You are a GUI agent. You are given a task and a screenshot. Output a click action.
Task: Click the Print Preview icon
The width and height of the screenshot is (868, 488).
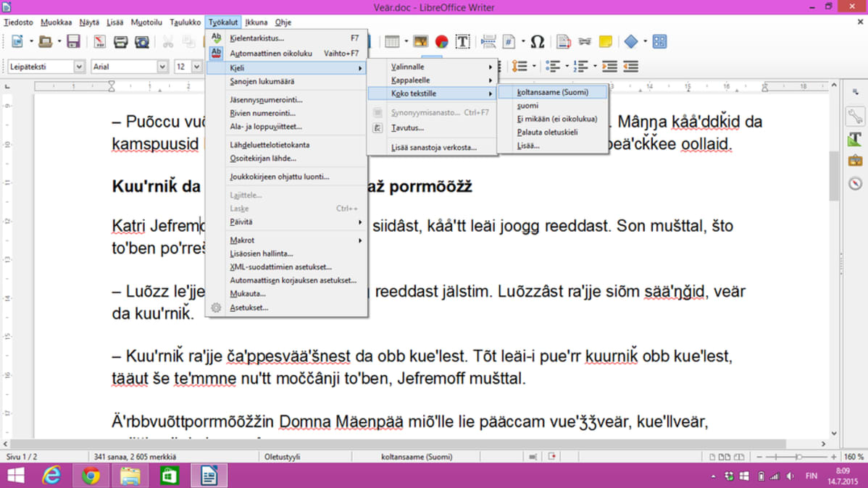(142, 41)
